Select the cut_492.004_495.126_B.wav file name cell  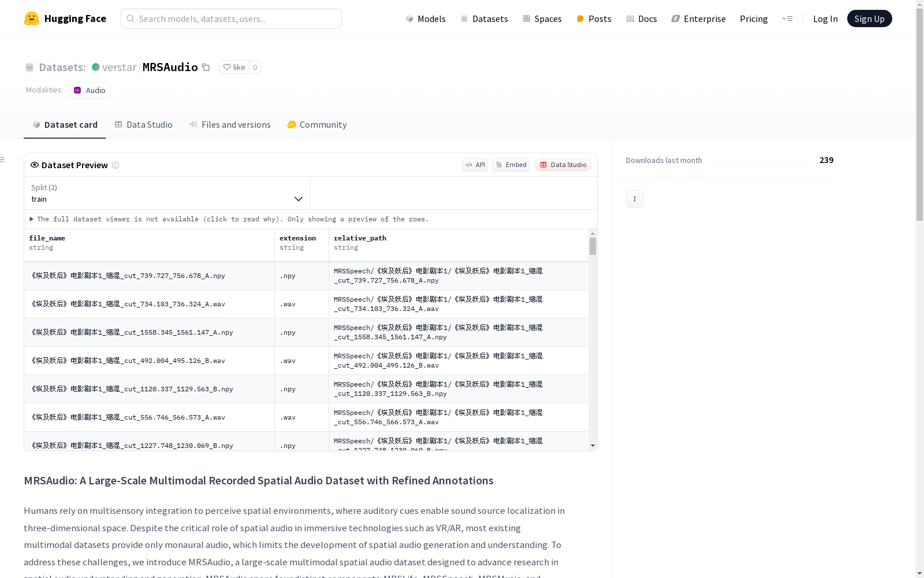pos(149,361)
